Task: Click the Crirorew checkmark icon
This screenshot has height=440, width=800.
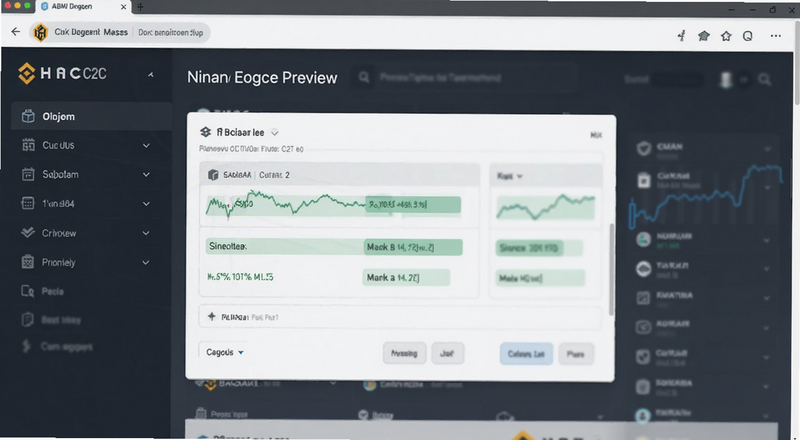Action: pos(28,233)
